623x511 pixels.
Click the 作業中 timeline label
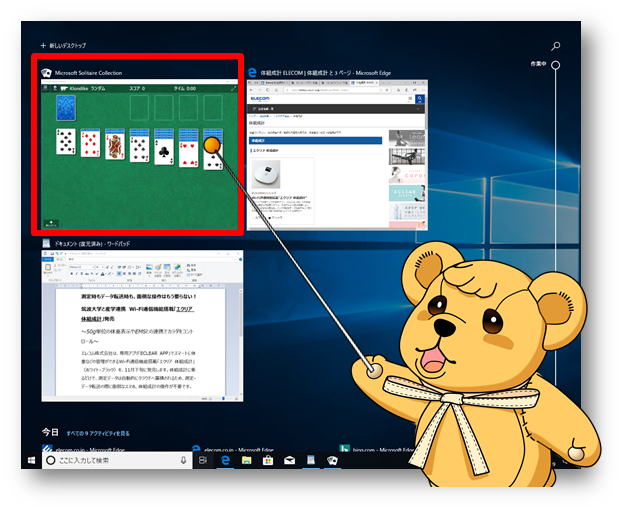pyautogui.click(x=538, y=64)
